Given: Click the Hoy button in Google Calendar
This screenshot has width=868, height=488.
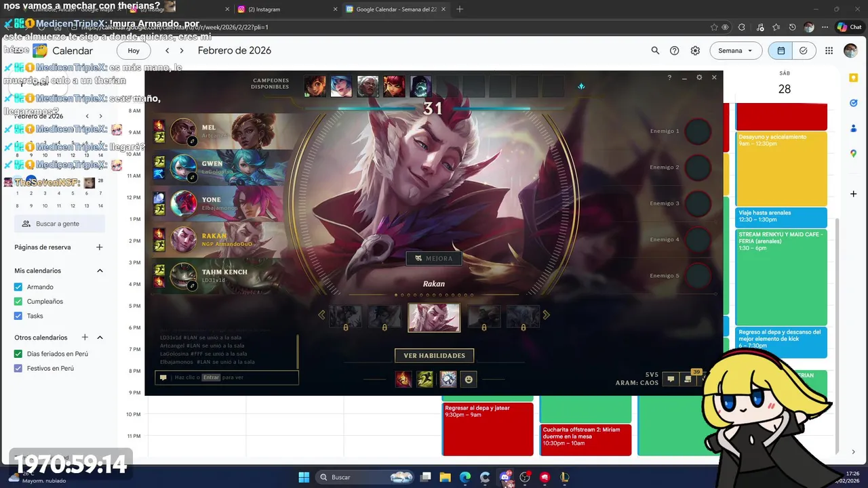Looking at the screenshot, I should point(134,51).
